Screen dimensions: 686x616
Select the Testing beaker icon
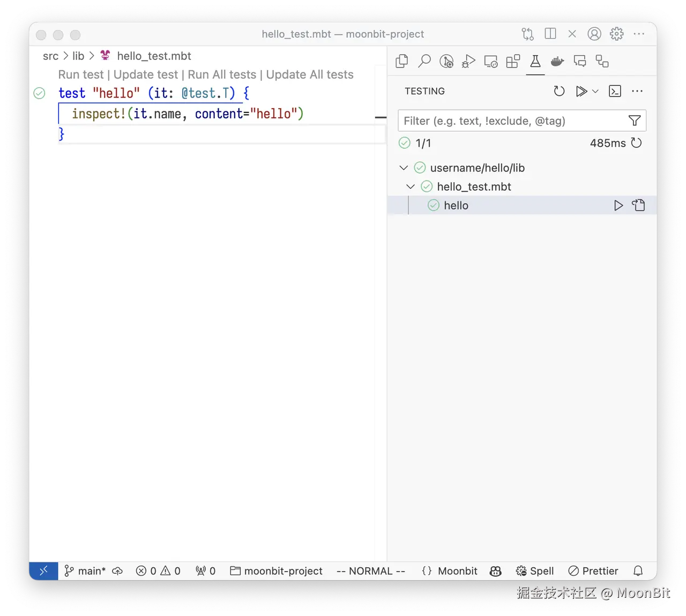coord(535,62)
